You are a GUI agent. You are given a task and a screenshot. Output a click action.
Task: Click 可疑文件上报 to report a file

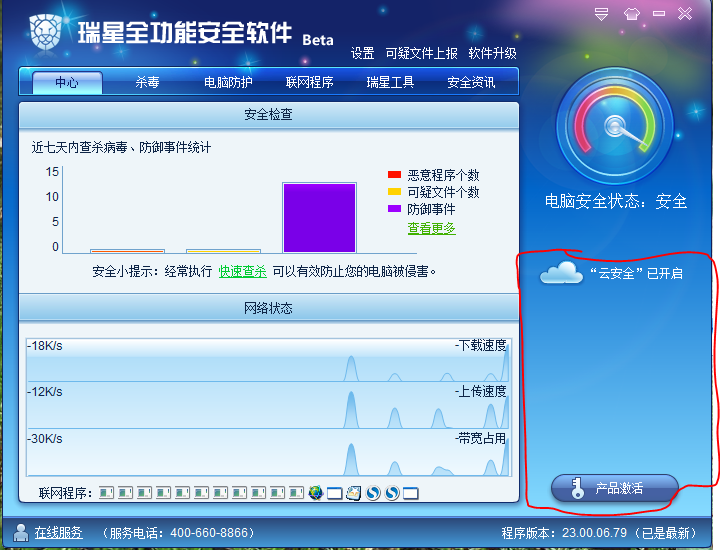pos(422,54)
